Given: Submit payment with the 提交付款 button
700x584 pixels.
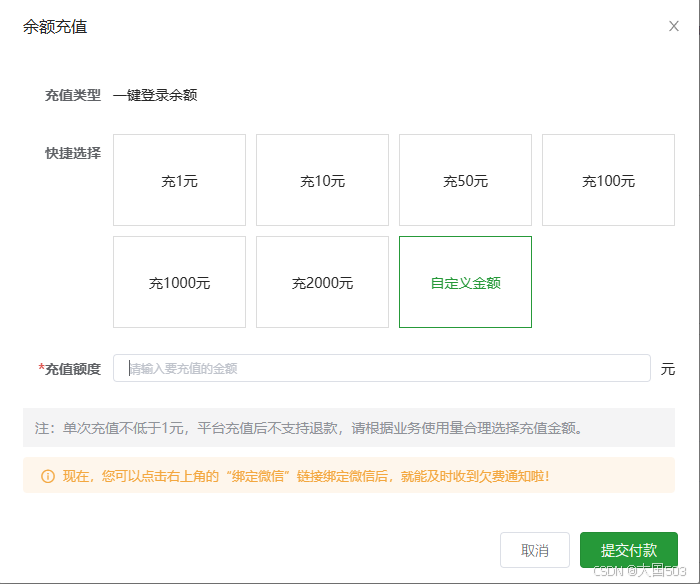Looking at the screenshot, I should 629,550.
